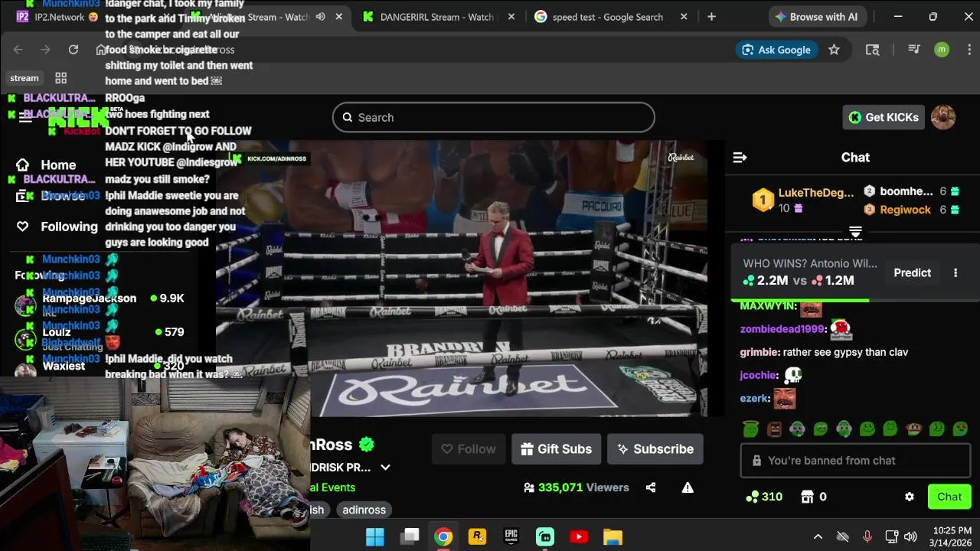Viewport: 980px width, 551px height.
Task: Expand stream title chevron under channel name
Action: (385, 468)
